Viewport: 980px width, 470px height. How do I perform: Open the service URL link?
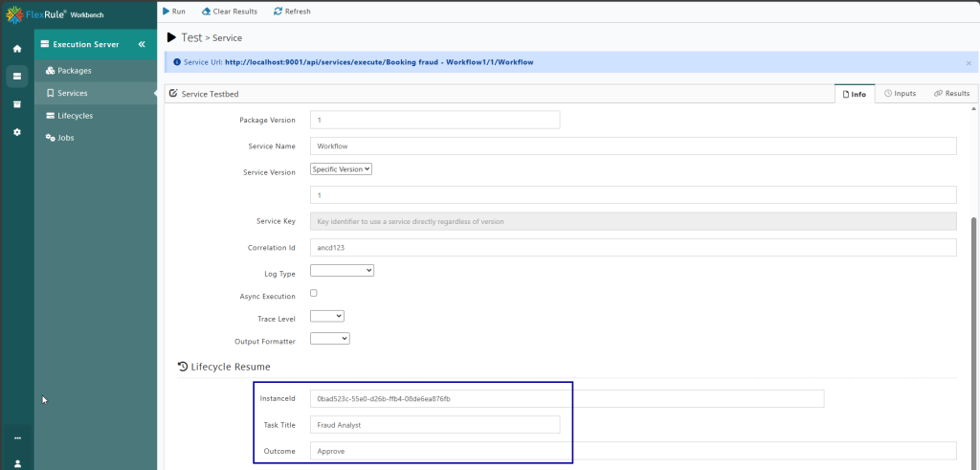point(379,62)
